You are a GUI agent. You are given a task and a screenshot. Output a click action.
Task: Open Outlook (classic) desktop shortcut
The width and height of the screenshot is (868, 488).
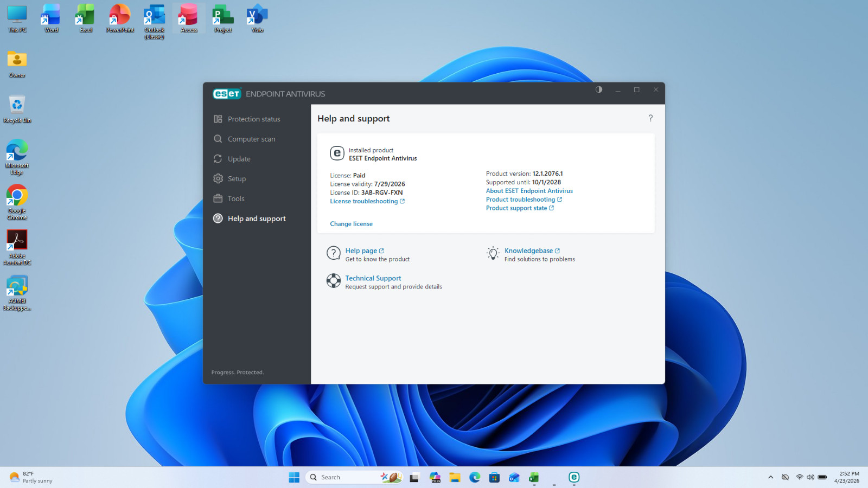[154, 22]
